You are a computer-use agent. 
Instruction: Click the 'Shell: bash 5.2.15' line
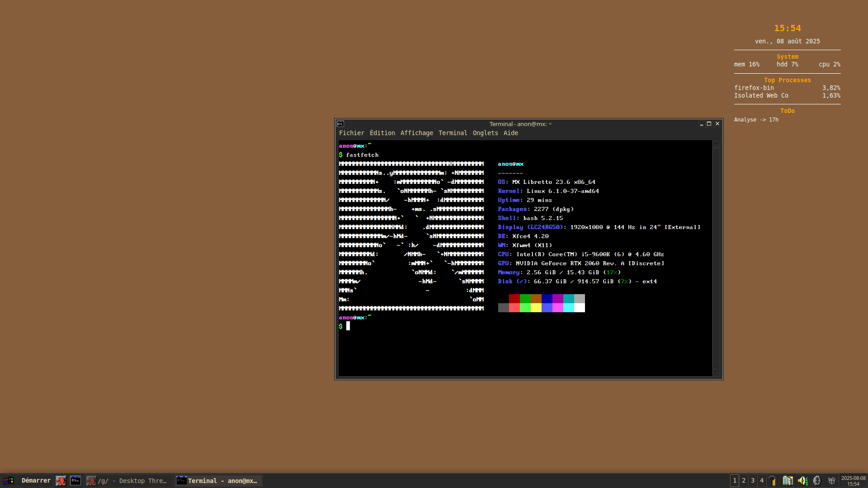click(531, 218)
